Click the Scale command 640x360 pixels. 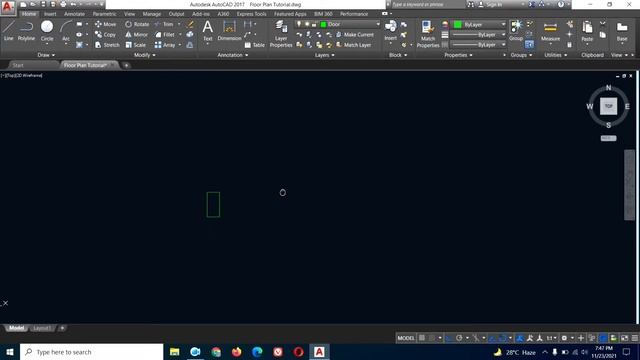pos(136,45)
